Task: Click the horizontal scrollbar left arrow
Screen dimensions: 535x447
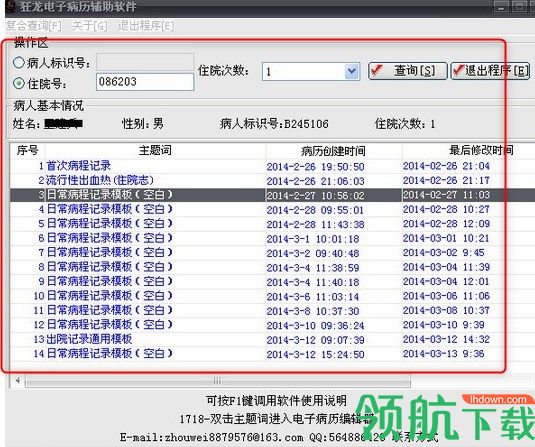Action: [x=17, y=380]
